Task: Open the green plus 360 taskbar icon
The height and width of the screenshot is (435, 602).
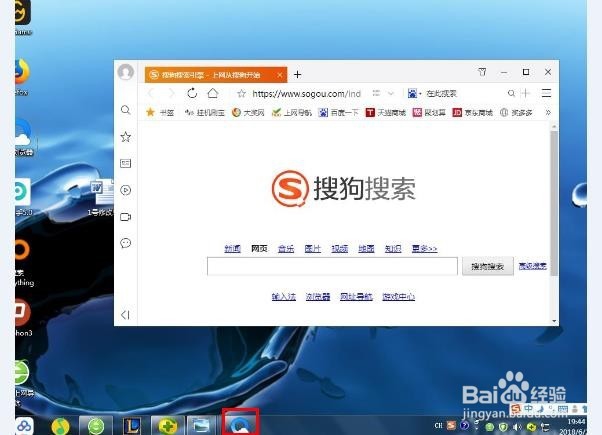Action: pyautogui.click(x=168, y=426)
